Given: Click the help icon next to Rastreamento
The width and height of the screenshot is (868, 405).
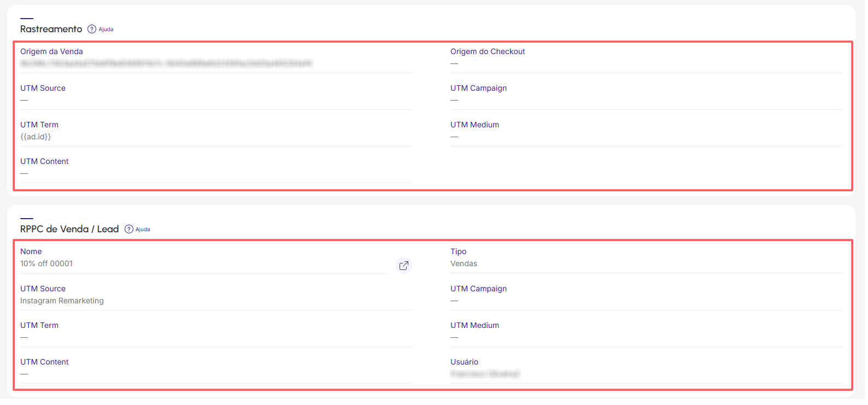Looking at the screenshot, I should (x=92, y=29).
